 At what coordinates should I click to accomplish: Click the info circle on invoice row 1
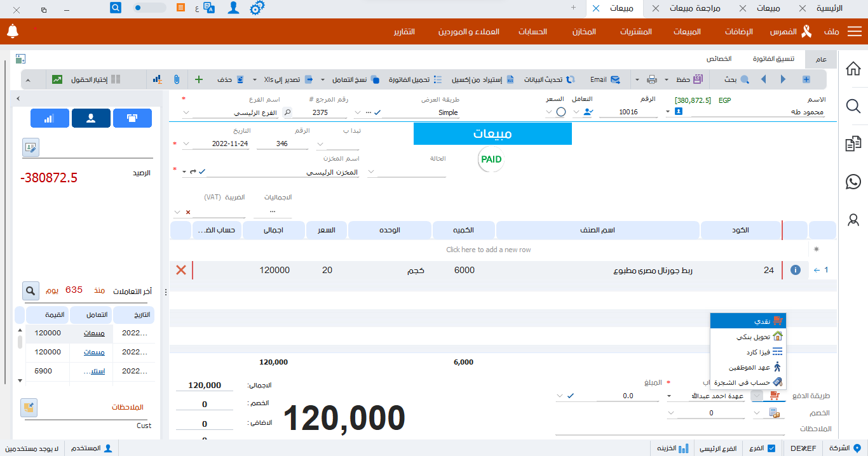coord(795,269)
